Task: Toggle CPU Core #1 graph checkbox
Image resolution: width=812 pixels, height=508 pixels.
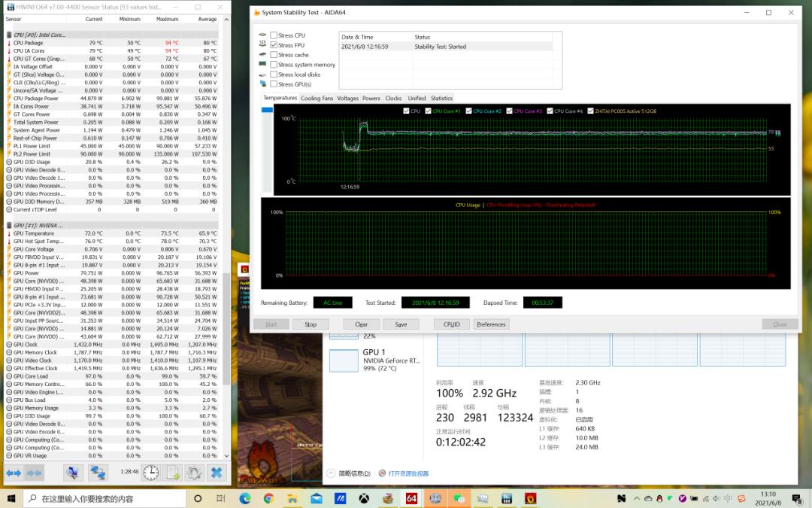Action: pos(429,111)
